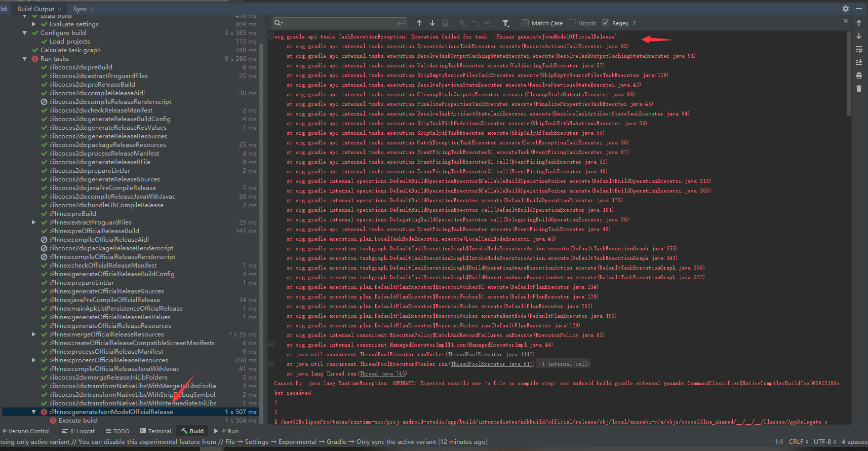The width and height of the screenshot is (868, 451).
Task: Click unselect occurrence icon in search bar
Action: click(x=476, y=23)
